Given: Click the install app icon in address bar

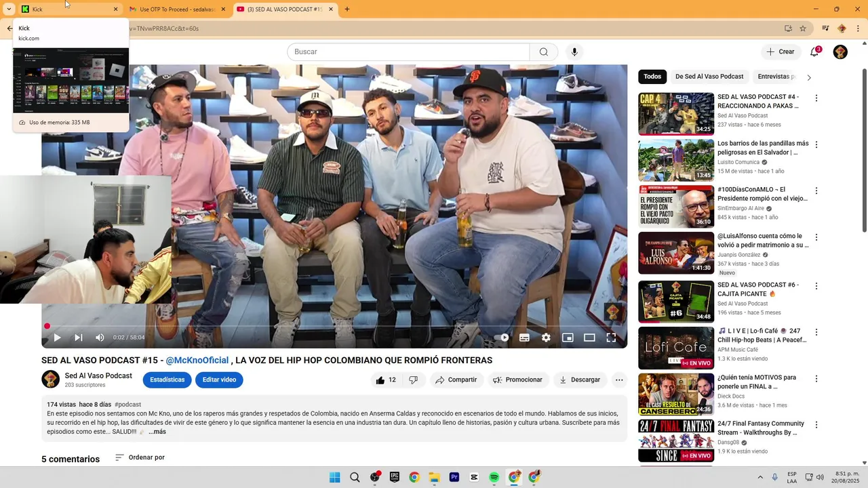Looking at the screenshot, I should coord(788,28).
